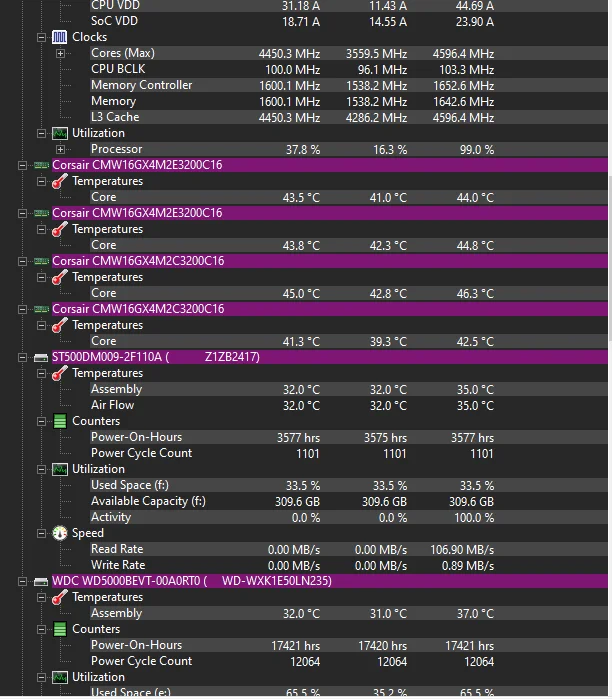This screenshot has width=612, height=699.
Task: Click the Speed gauge icon
Action: [x=60, y=533]
